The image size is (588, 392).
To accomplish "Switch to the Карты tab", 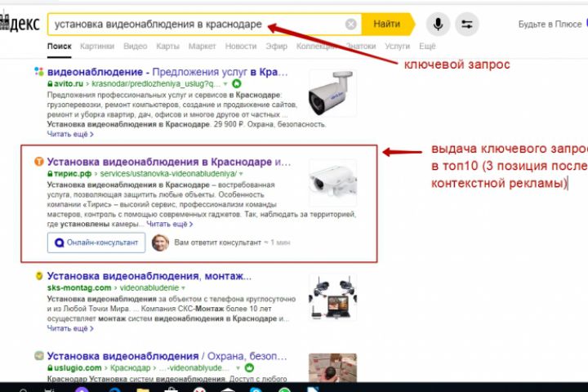I will [167, 47].
